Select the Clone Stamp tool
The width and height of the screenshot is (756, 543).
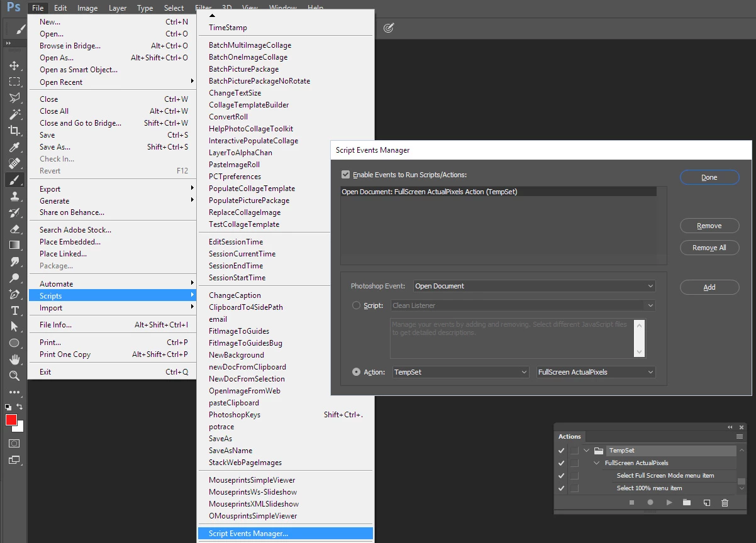[x=14, y=196]
